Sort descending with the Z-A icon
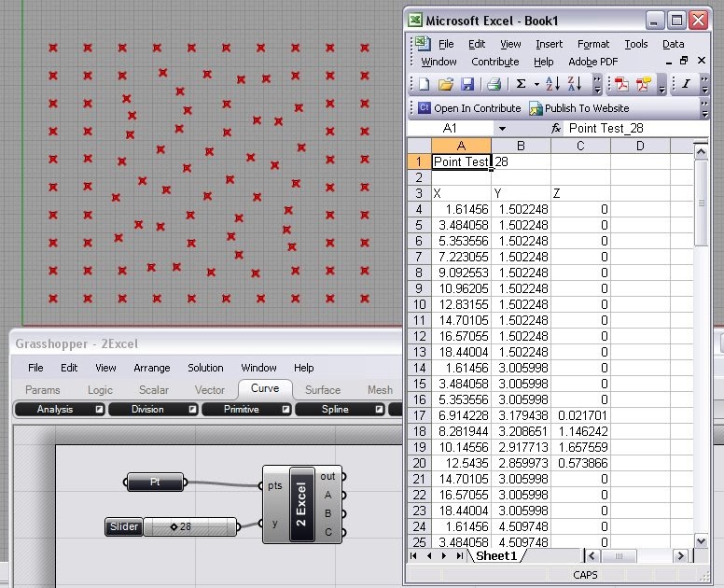 (x=575, y=84)
